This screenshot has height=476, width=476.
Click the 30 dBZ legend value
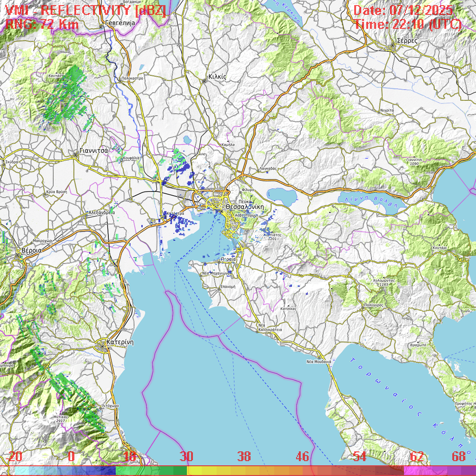[x=186, y=456]
